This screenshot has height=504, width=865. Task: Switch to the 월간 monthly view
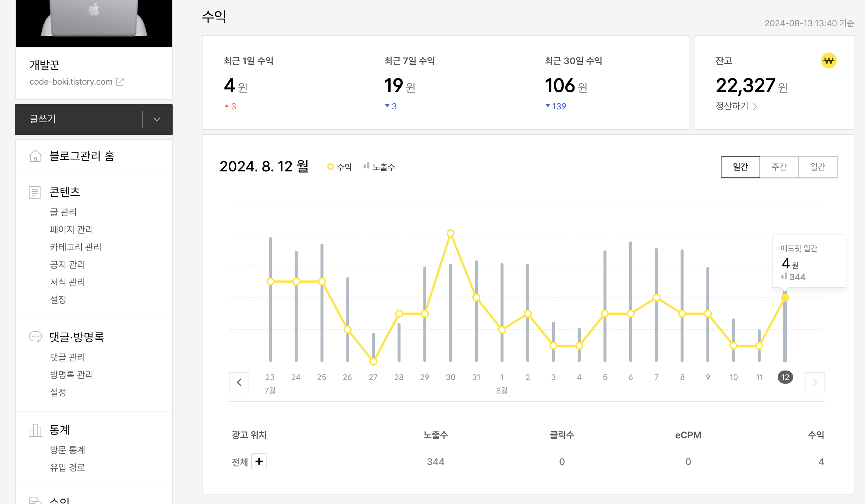coord(818,167)
